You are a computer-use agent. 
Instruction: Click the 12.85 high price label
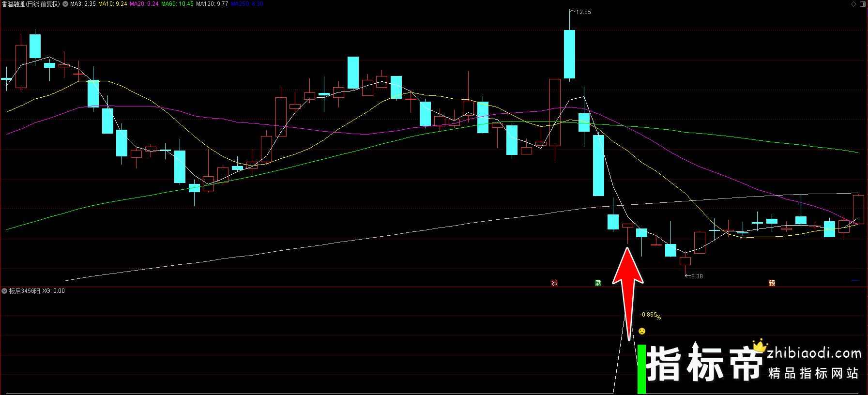(x=583, y=12)
